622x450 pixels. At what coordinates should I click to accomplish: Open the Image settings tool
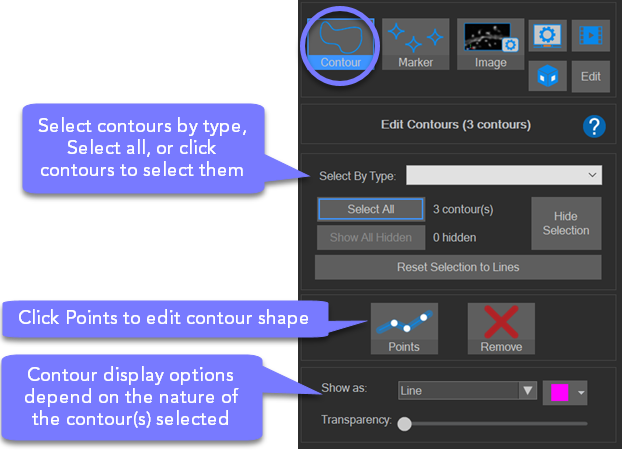[490, 44]
